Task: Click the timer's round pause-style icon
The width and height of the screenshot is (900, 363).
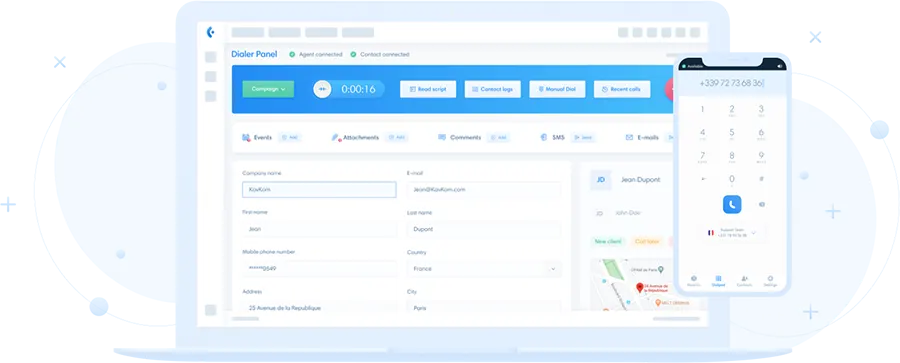Action: point(322,89)
